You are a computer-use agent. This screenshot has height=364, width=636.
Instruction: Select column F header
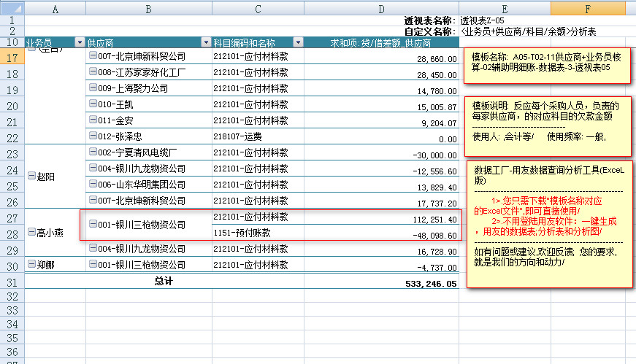coord(588,7)
